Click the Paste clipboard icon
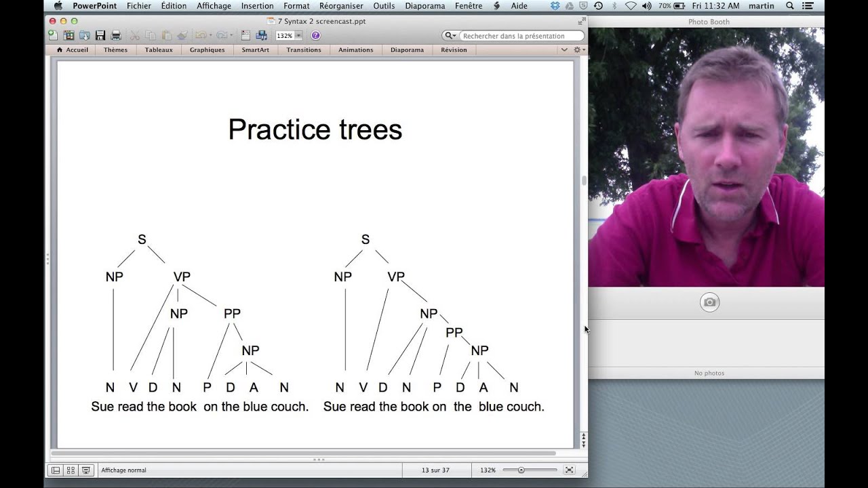Image resolution: width=868 pixels, height=488 pixels. coord(166,35)
